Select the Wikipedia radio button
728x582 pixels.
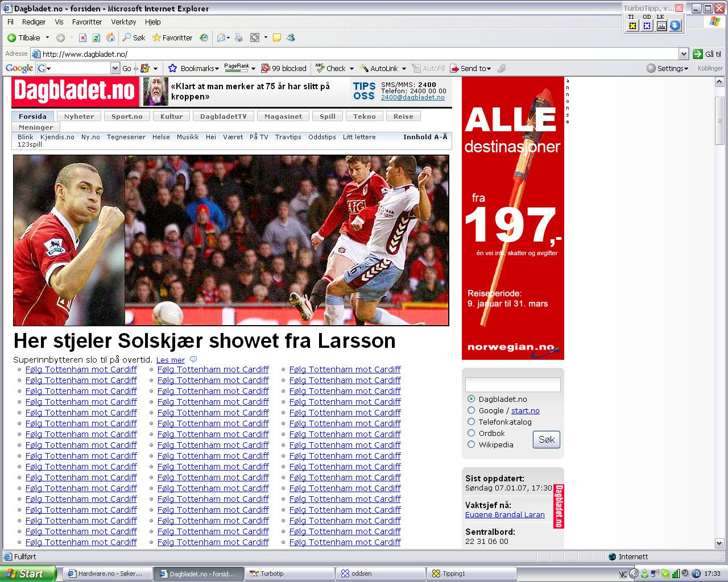coord(471,444)
